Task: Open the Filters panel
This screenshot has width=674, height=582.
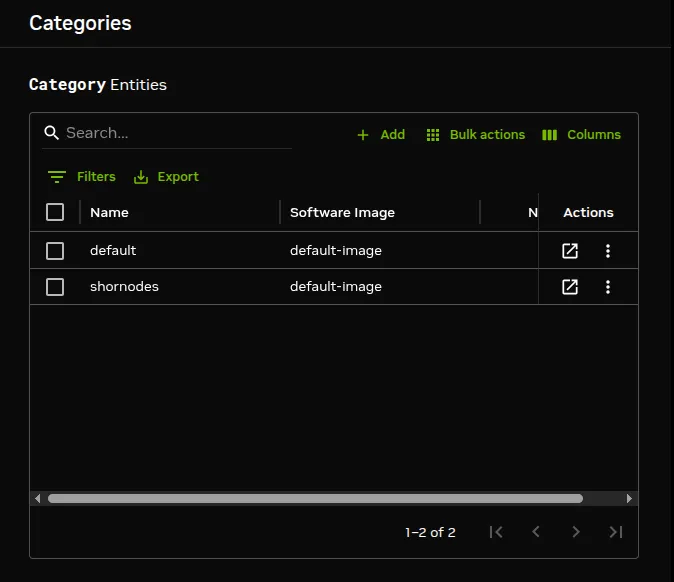Action: (82, 177)
